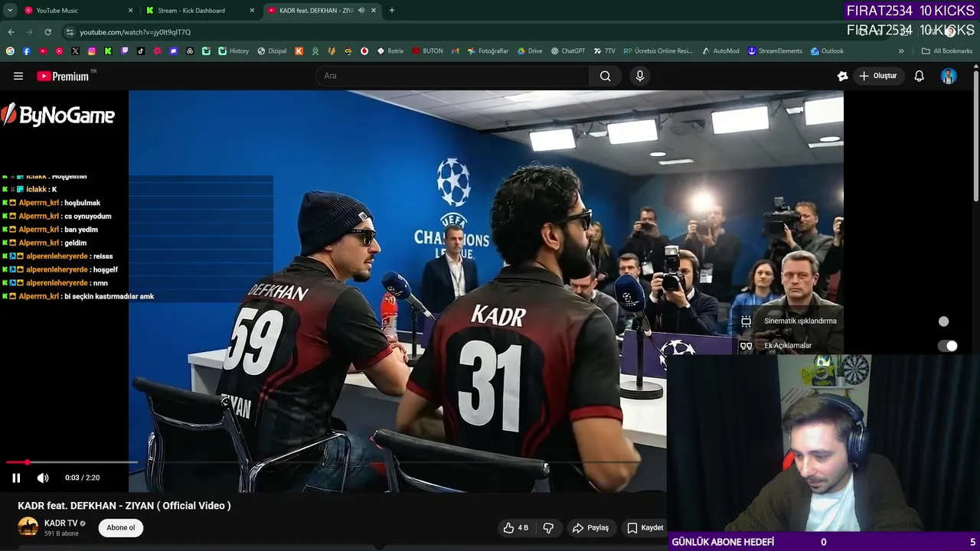Image resolution: width=980 pixels, height=551 pixels.
Task: Dislike the video with thumbs down
Action: (548, 528)
